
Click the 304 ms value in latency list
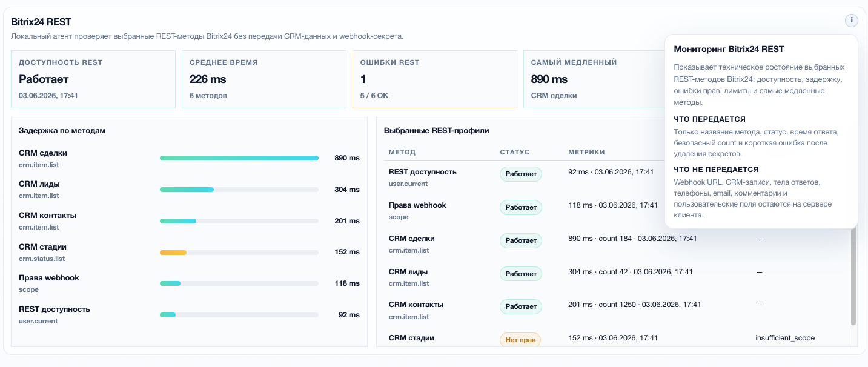[x=347, y=190]
